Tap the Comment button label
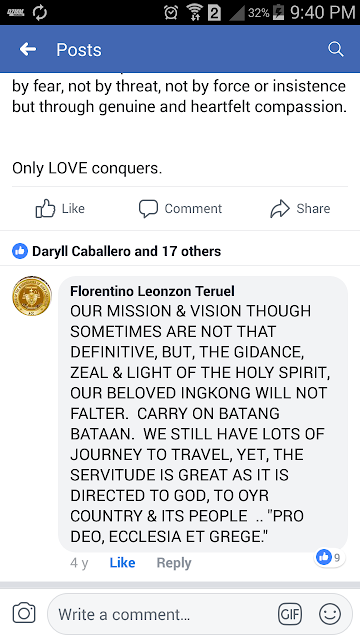360x640 pixels. tap(193, 209)
